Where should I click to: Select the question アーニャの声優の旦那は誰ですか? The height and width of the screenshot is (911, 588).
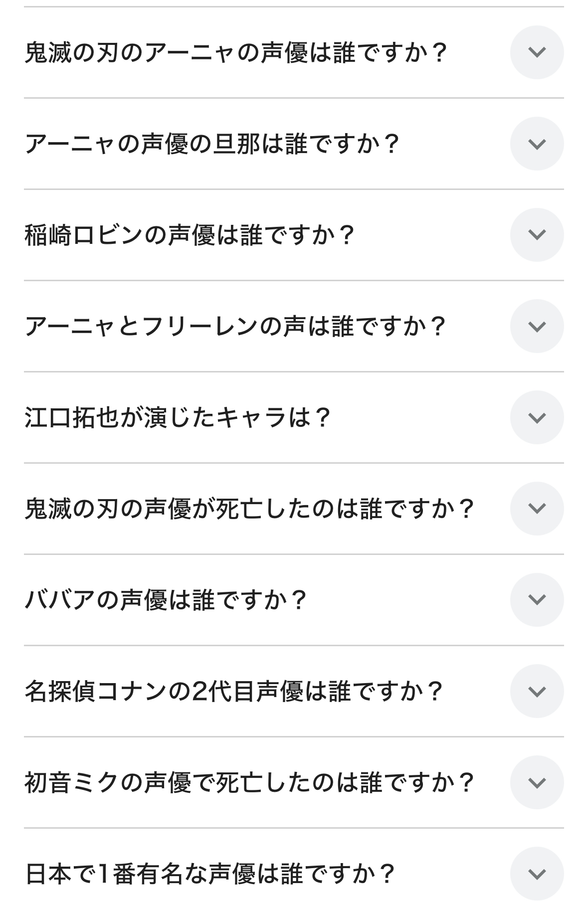pos(212,144)
